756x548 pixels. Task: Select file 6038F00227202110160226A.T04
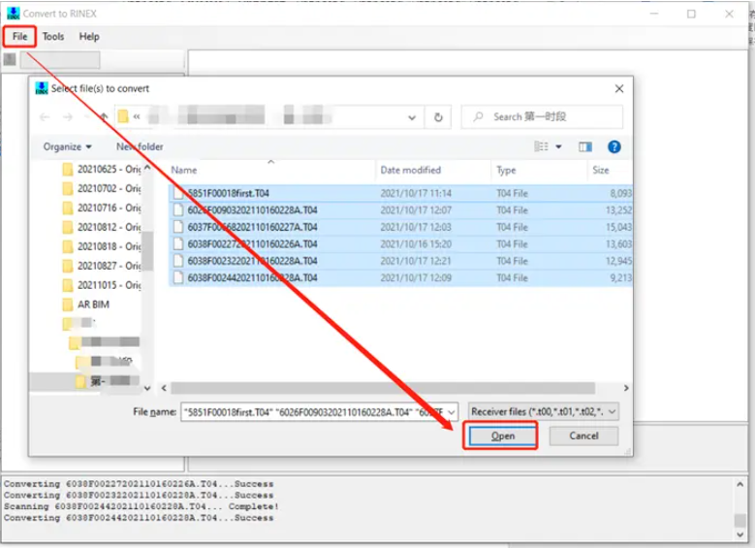point(400,244)
